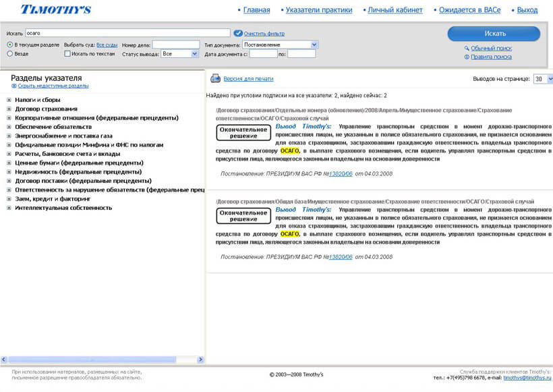Image resolution: width=553 pixels, height=392 pixels.
Task: Click the 'Обычный поиск' link
Action: click(491, 48)
